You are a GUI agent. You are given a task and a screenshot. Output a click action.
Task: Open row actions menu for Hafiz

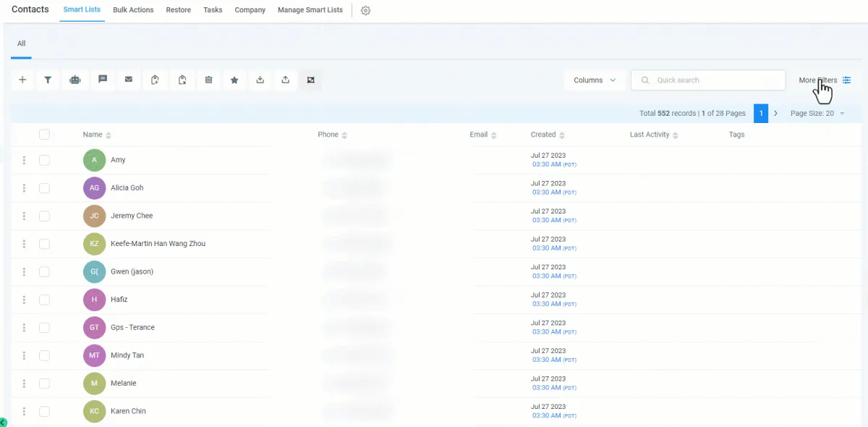(x=24, y=300)
